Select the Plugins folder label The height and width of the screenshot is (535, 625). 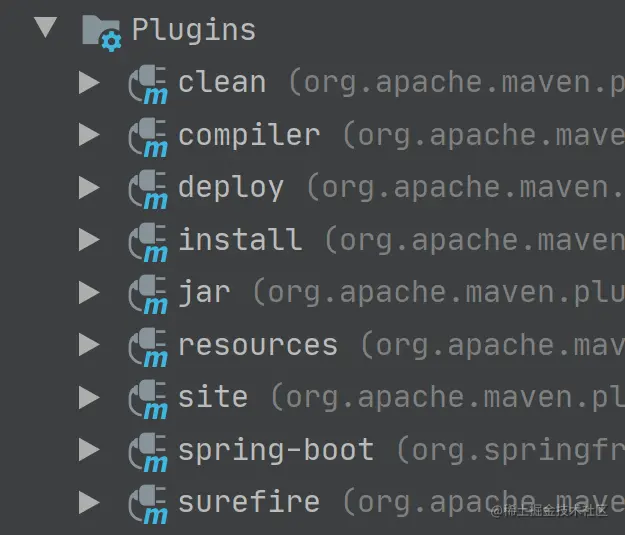(x=194, y=30)
